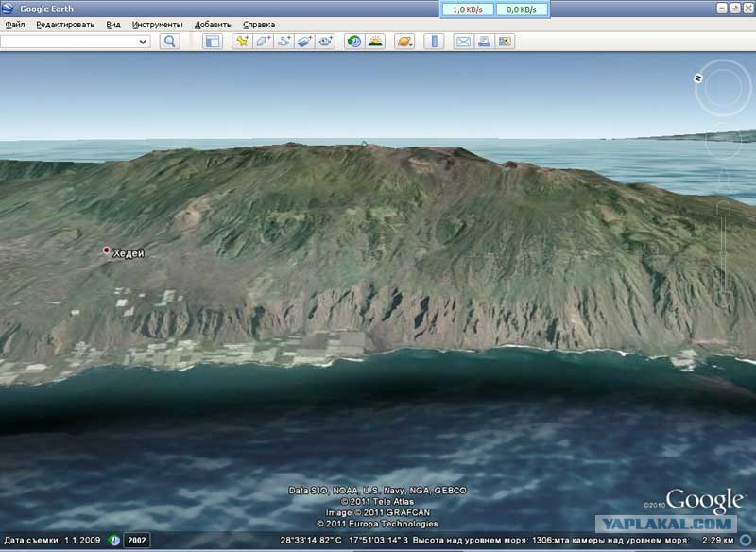Select the Add Polygon tool
The height and width of the screenshot is (552, 756).
coord(263,42)
